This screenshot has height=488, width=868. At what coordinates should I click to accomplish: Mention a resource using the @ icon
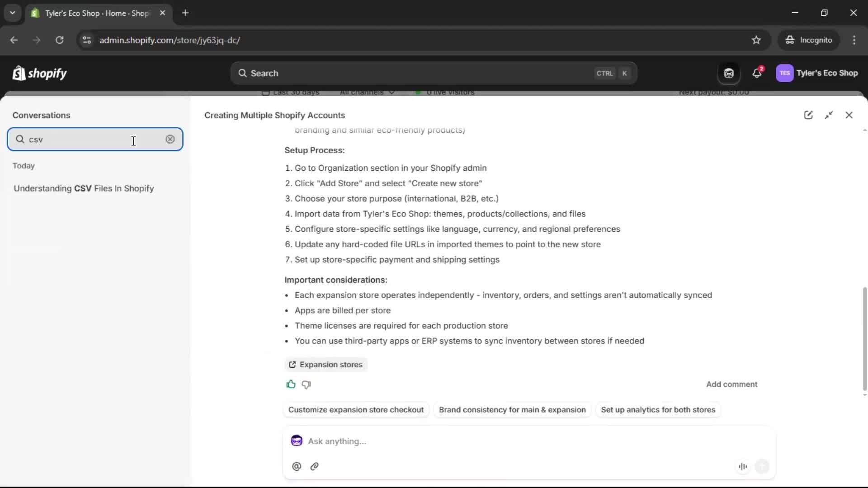(297, 466)
